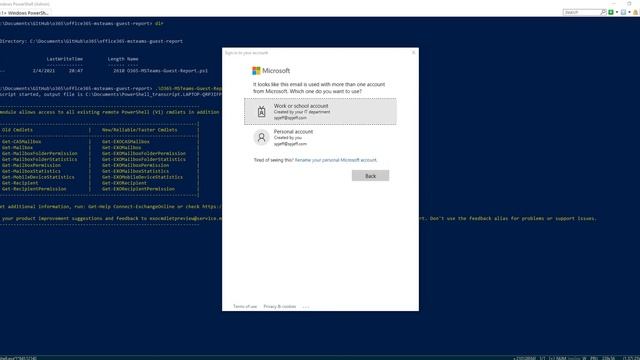Click the personal account person icon
The image size is (640, 360).
click(261, 138)
